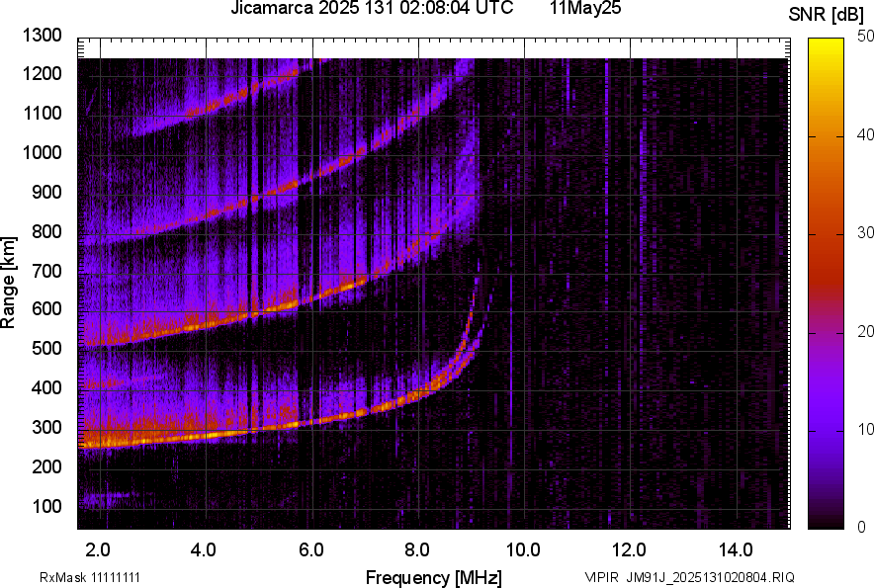Click the colorbar tick label '0'

862,527
